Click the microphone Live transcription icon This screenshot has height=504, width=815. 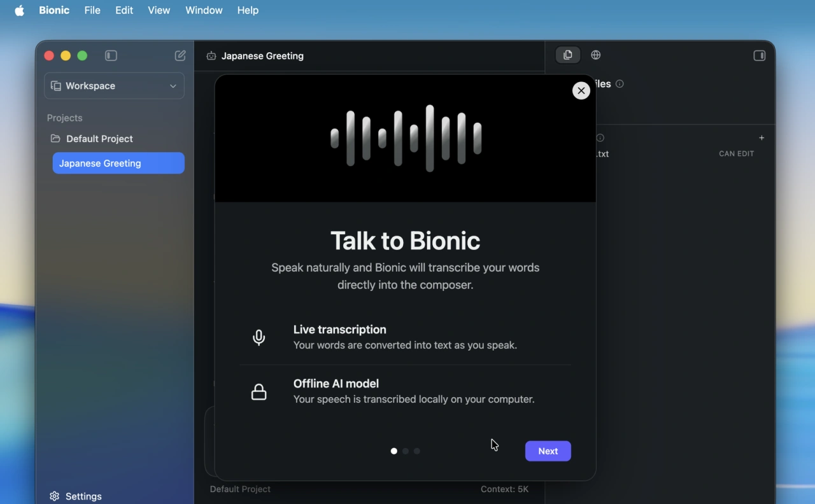point(259,338)
